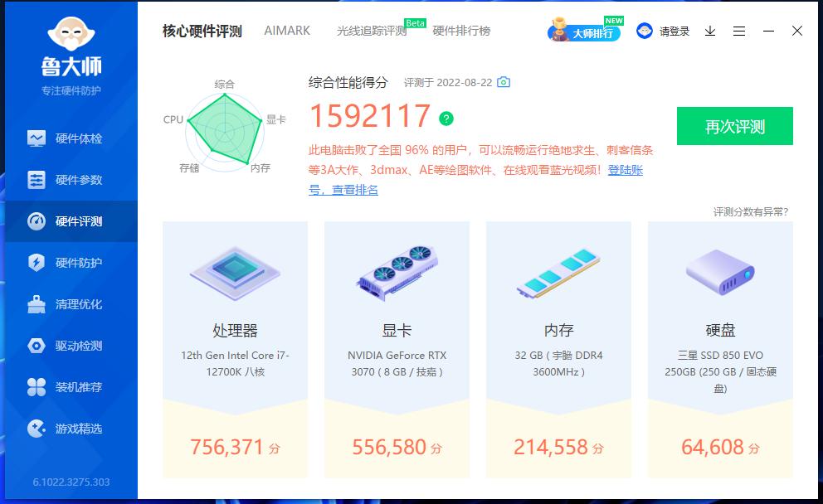Close the 鲁大师 window

point(796,31)
